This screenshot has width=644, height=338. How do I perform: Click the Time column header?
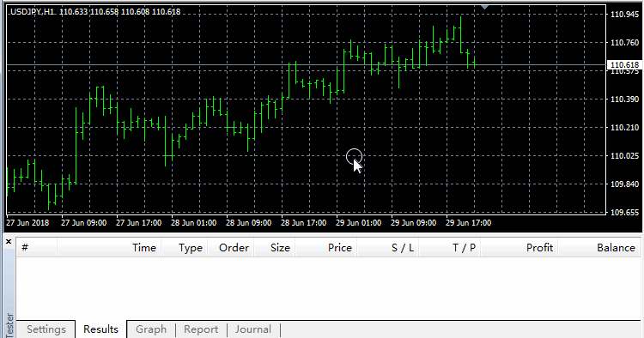click(x=109, y=248)
